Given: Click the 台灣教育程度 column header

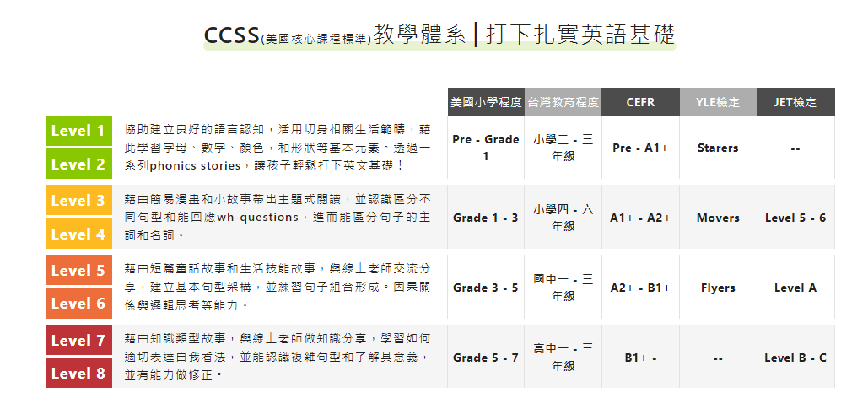Looking at the screenshot, I should point(563,102).
